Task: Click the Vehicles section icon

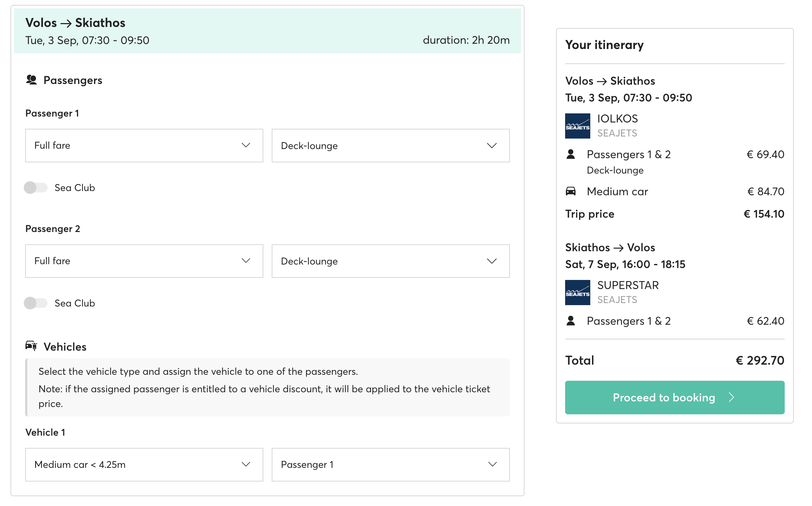Action: tap(31, 346)
